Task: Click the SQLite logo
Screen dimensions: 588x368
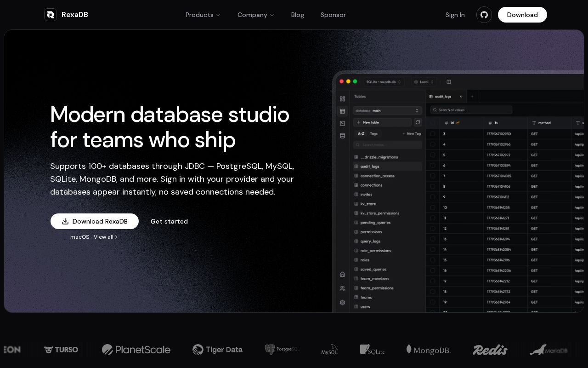Action: pos(372,350)
